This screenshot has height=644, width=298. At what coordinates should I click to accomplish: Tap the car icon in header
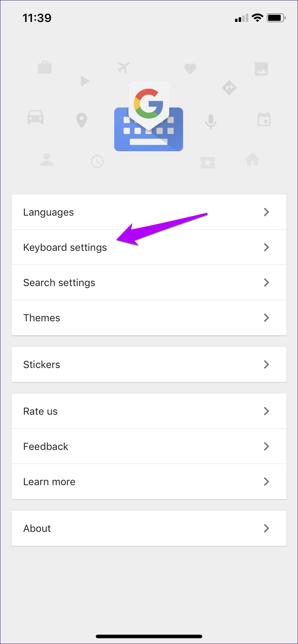pos(36,118)
